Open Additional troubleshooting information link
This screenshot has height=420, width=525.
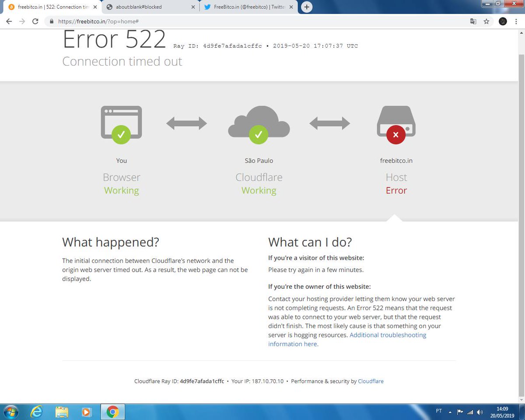(x=347, y=339)
